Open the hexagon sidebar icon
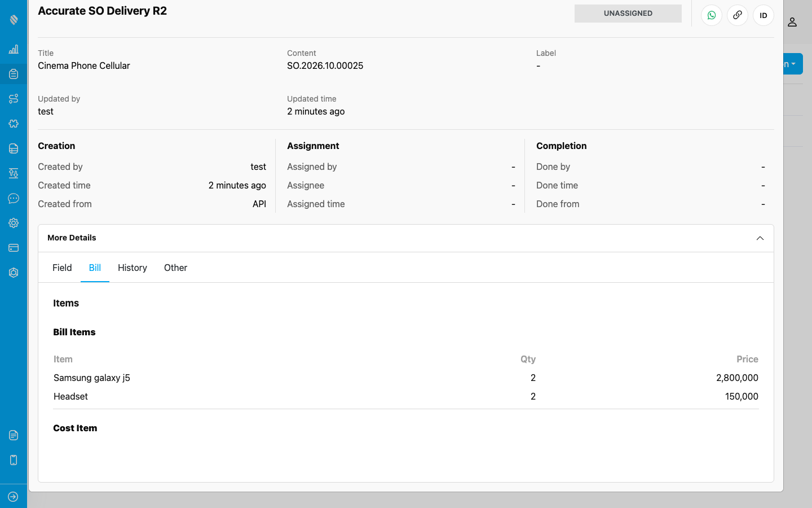Viewport: 812px width, 508px height. tap(14, 273)
